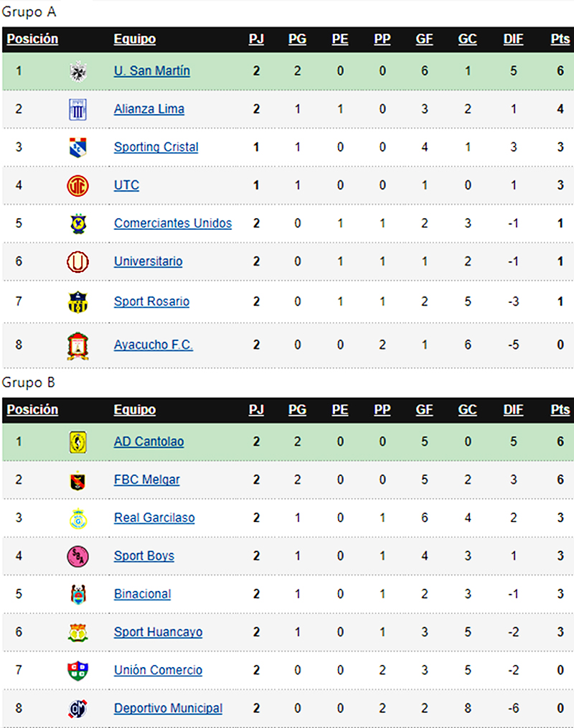Open the Sport Huancayo team link

[x=159, y=632]
